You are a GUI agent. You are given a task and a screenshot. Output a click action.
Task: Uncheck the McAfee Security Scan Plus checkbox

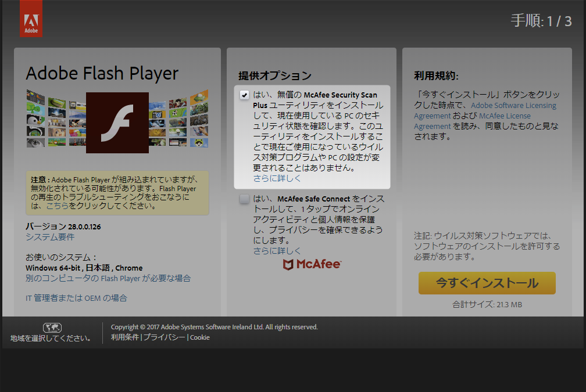pyautogui.click(x=245, y=95)
